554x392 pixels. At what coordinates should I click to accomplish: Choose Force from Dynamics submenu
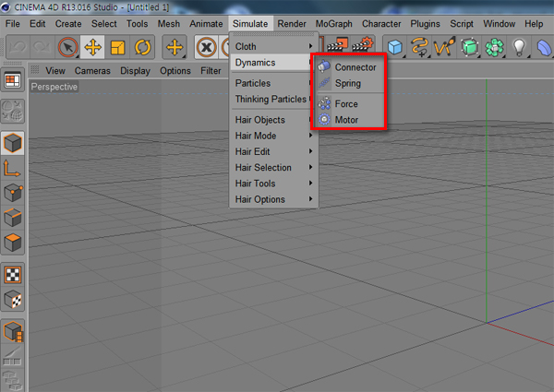tap(349, 104)
